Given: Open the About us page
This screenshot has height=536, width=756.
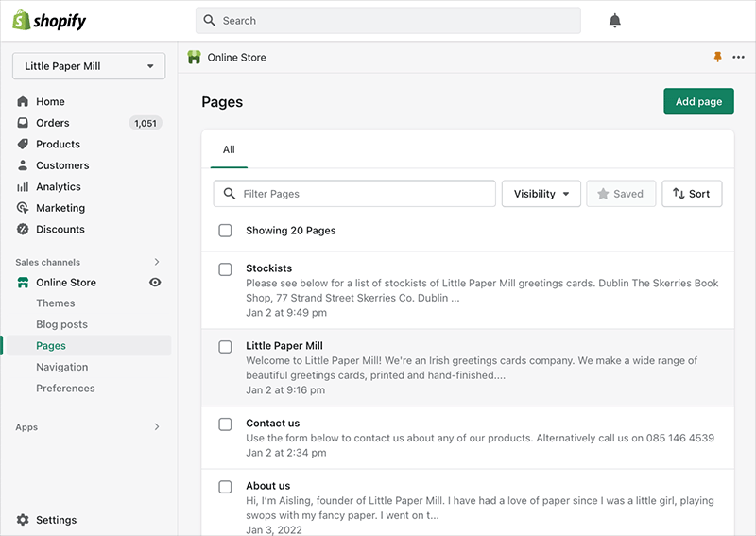Looking at the screenshot, I should 267,485.
